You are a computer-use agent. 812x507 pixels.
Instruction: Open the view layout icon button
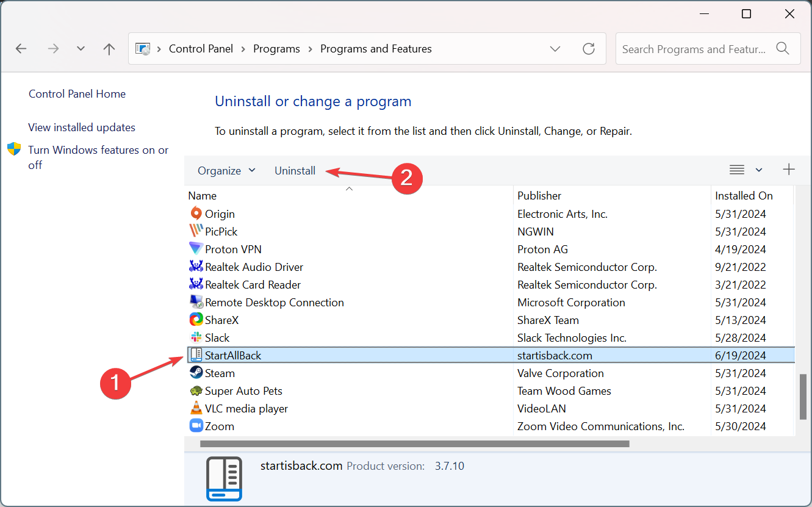pos(737,170)
